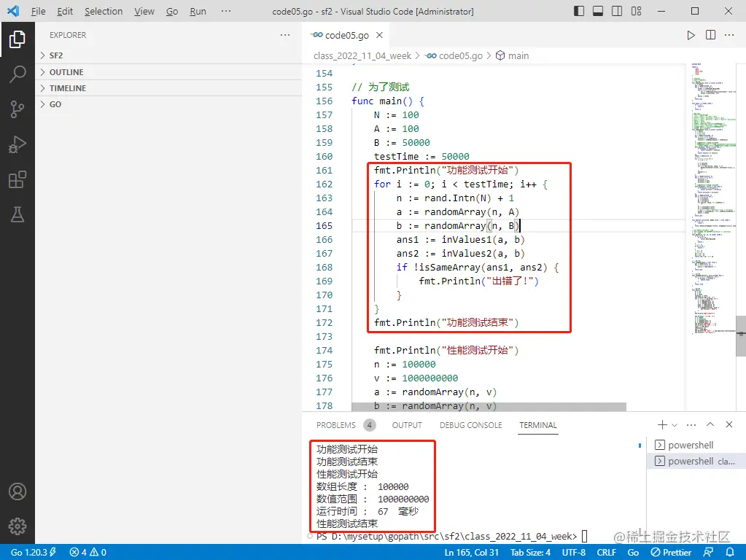
Task: Click Ln 165, Col 31 cursor position
Action: tap(472, 553)
